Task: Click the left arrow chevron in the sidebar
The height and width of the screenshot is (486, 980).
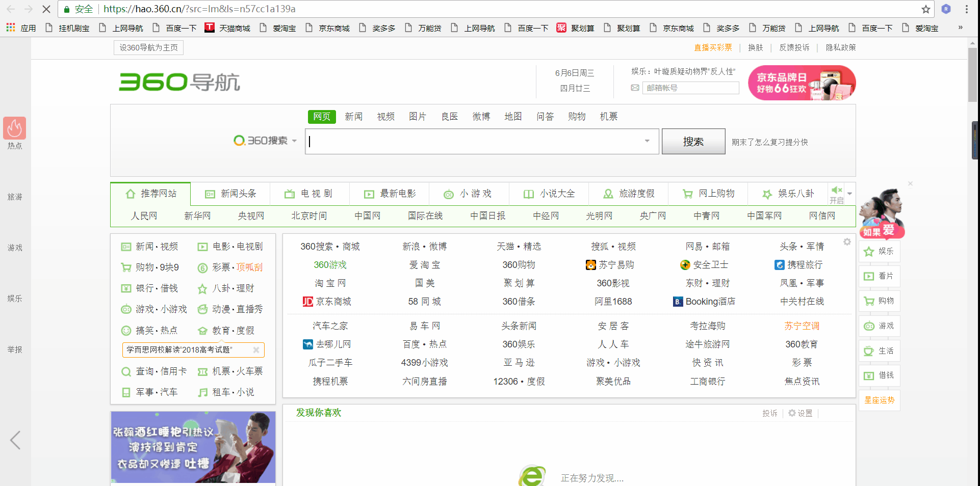Action: (x=15, y=440)
